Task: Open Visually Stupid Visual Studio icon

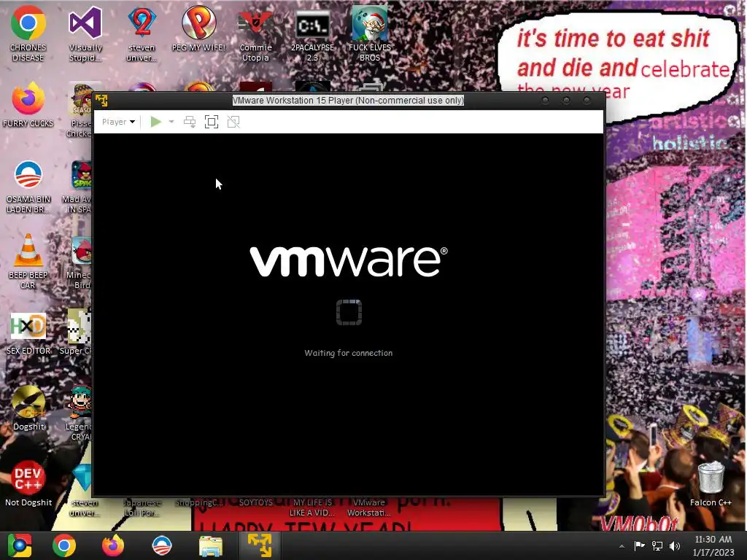Action: 85,34
